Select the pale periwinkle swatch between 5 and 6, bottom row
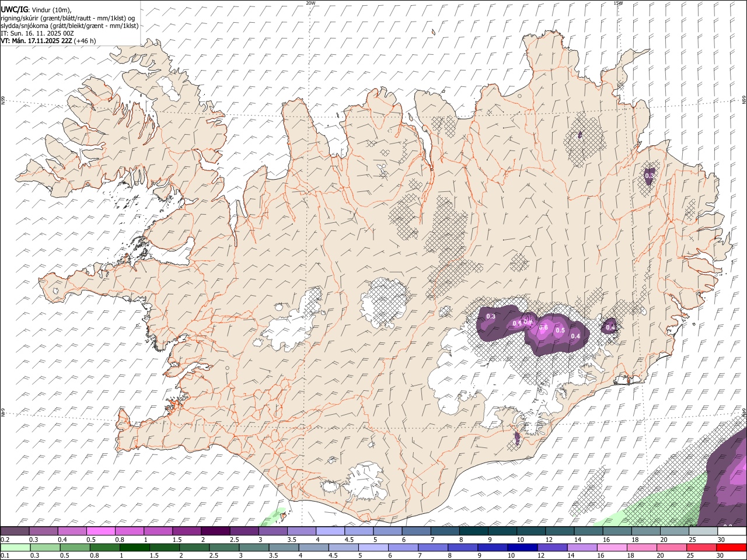The image size is (747, 560). (373, 548)
